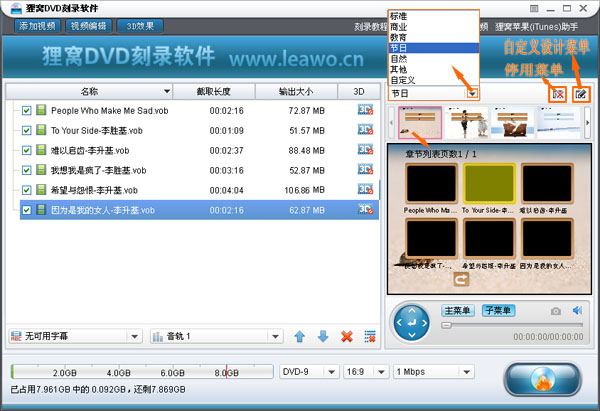Image resolution: width=600 pixels, height=411 pixels.
Task: Open the 狸窝苹果(iTunes)助手 link
Action: pyautogui.click(x=537, y=27)
